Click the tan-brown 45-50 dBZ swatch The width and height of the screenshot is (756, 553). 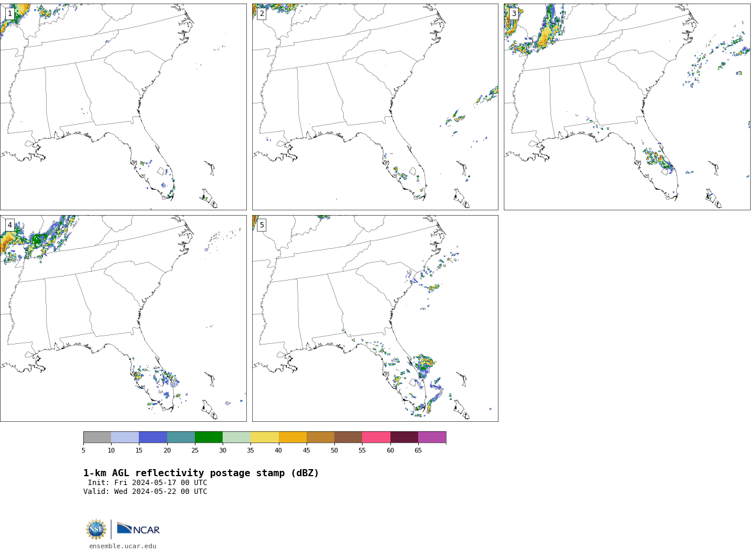tap(321, 437)
